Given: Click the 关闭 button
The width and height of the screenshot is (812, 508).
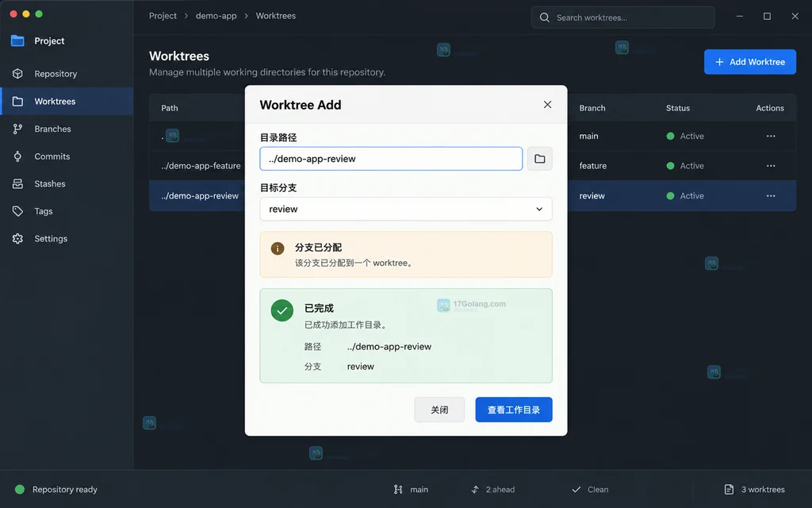Looking at the screenshot, I should 439,410.
